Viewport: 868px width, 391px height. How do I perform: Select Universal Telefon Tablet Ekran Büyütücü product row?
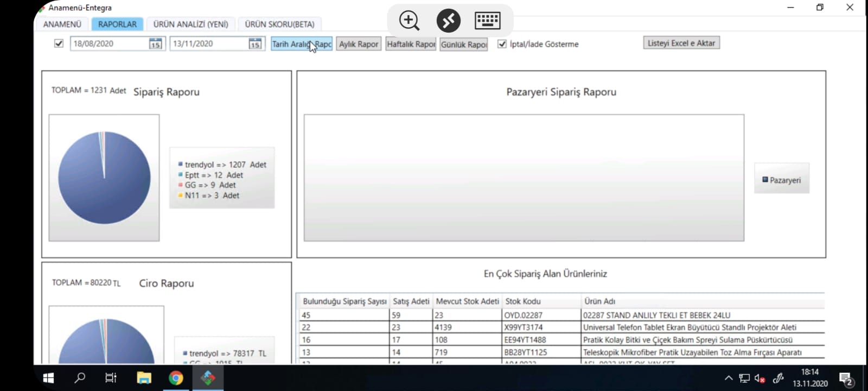703,327
